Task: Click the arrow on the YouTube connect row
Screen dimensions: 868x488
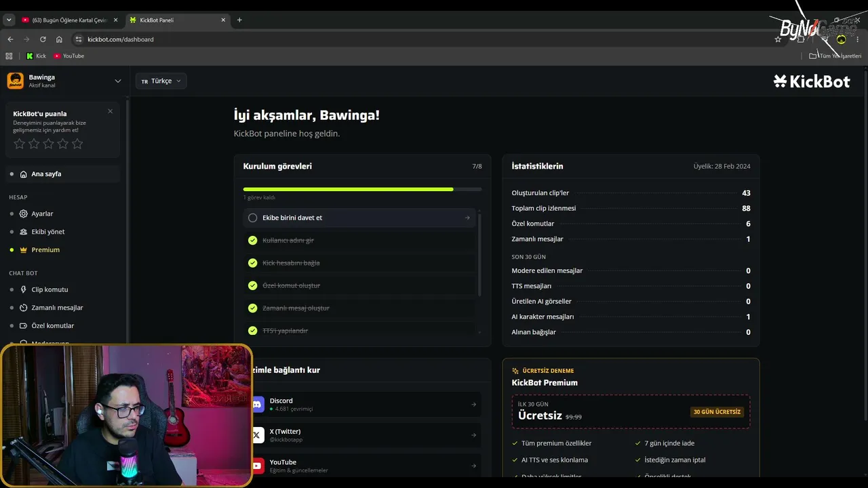Action: (x=473, y=466)
